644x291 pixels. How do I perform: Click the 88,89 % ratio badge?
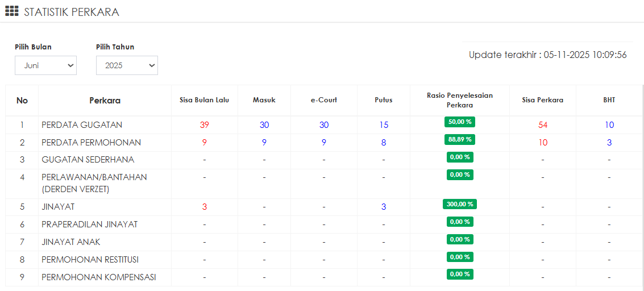[x=460, y=139]
